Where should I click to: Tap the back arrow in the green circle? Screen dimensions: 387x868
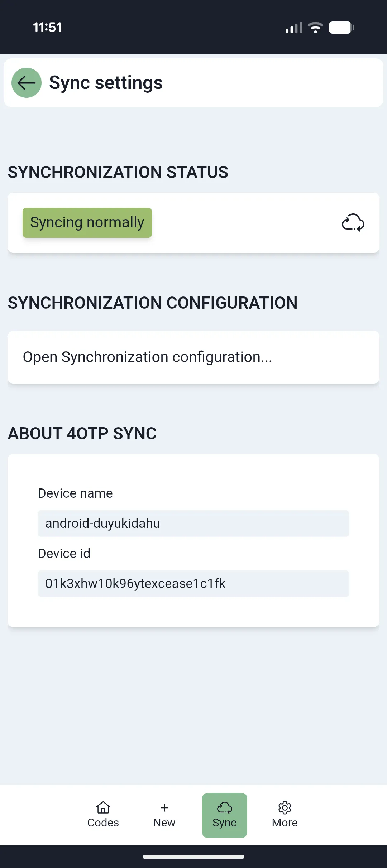[x=26, y=82]
